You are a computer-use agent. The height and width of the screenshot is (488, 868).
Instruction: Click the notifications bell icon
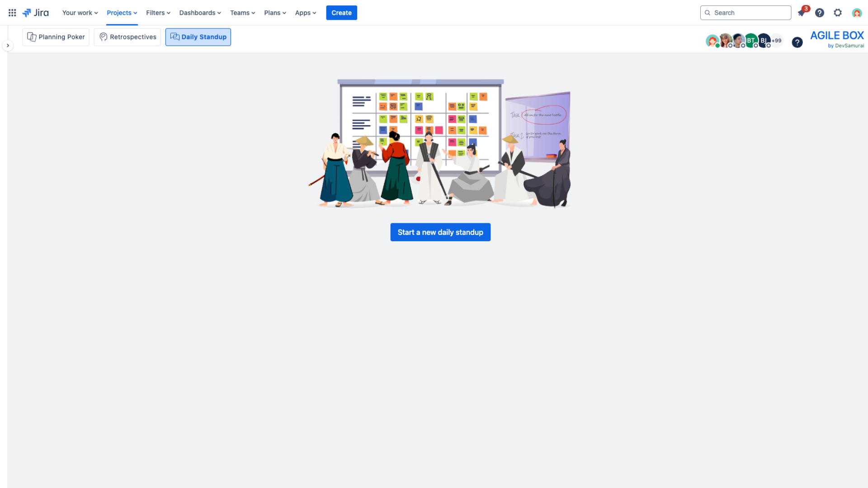(801, 13)
